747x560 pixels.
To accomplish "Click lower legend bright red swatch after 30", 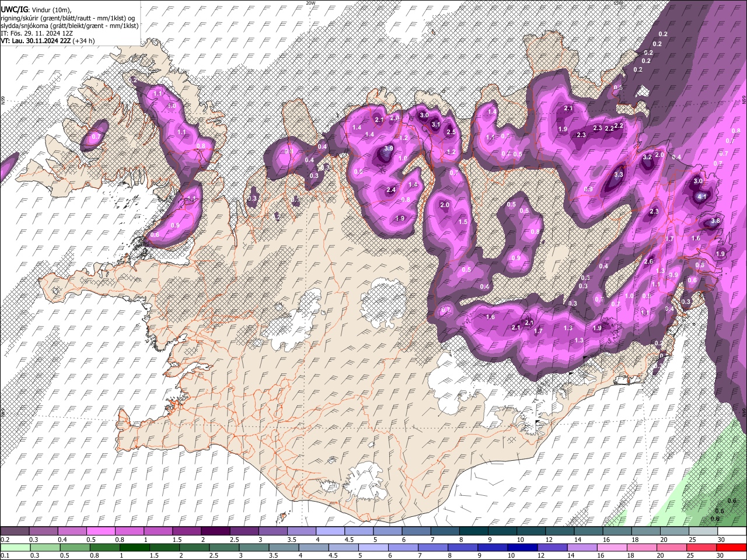I will pyautogui.click(x=732, y=547).
